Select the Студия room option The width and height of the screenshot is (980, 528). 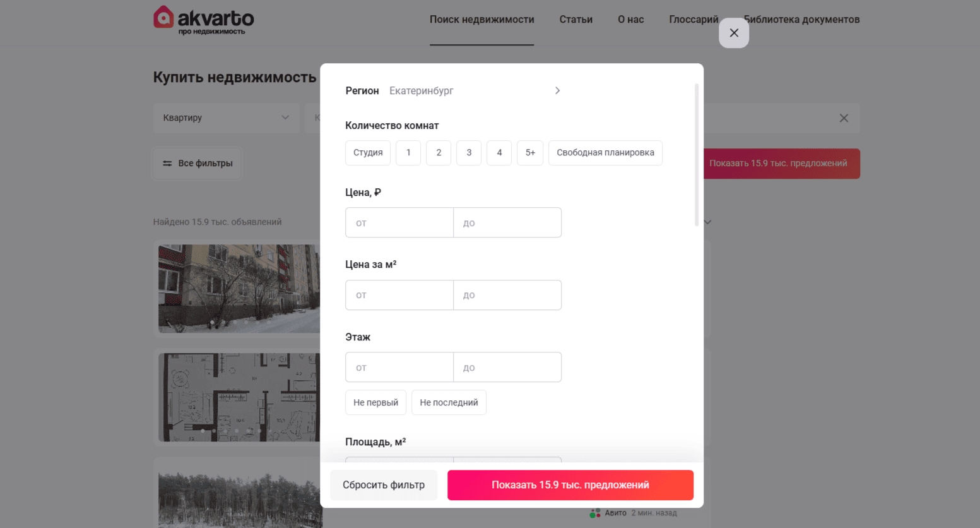tap(368, 153)
